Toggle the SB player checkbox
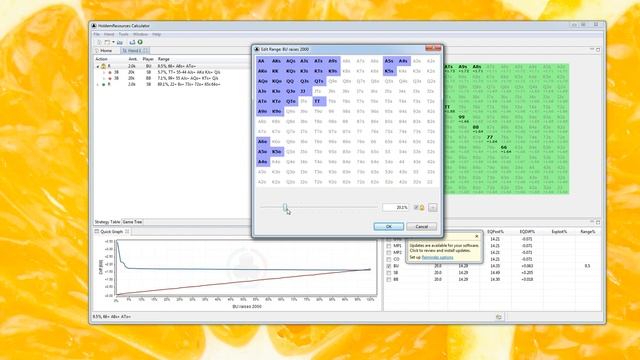Screen dimensions: 640x360 [x=389, y=273]
